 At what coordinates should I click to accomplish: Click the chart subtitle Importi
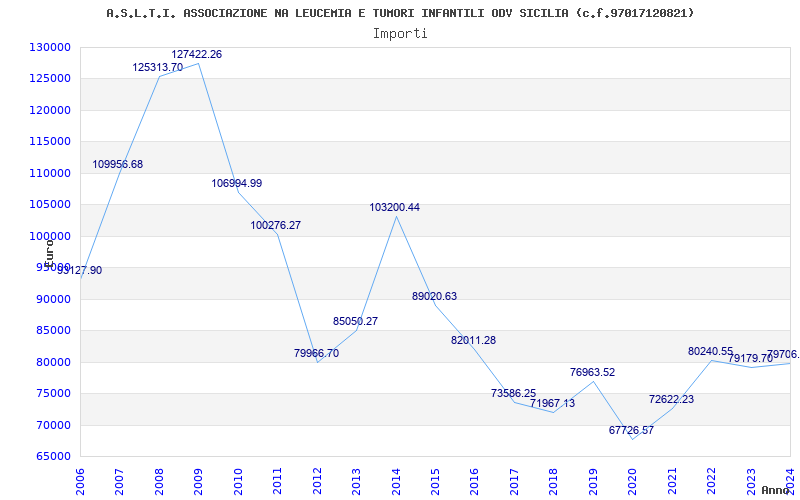[400, 34]
